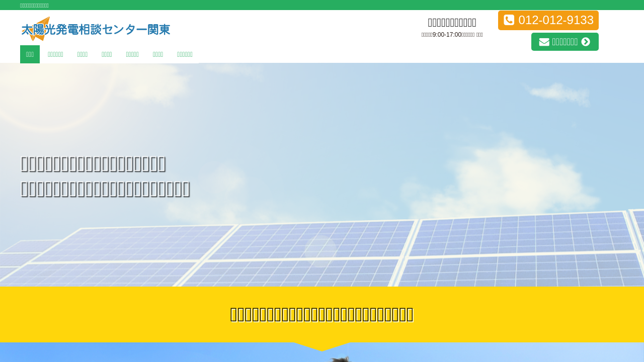The height and width of the screenshot is (362, 644).
Task: Open the third item in the navigation menu
Action: [82, 54]
